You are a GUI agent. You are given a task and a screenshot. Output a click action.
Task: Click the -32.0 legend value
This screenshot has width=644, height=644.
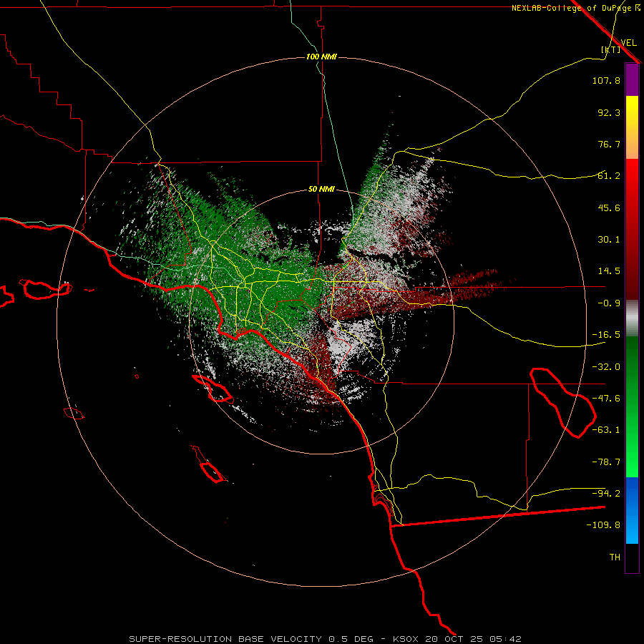606,367
